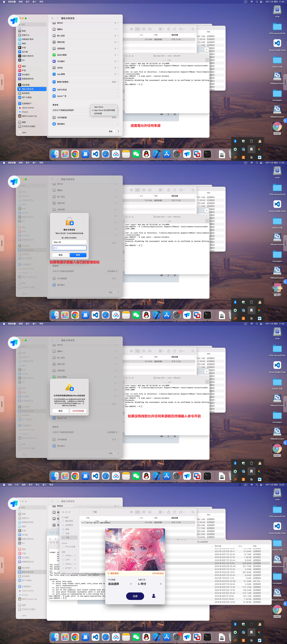Eject the UTM volume in Finder sidebar
Image resolution: width=287 pixels, height=644 pixels.
click(75, 559)
